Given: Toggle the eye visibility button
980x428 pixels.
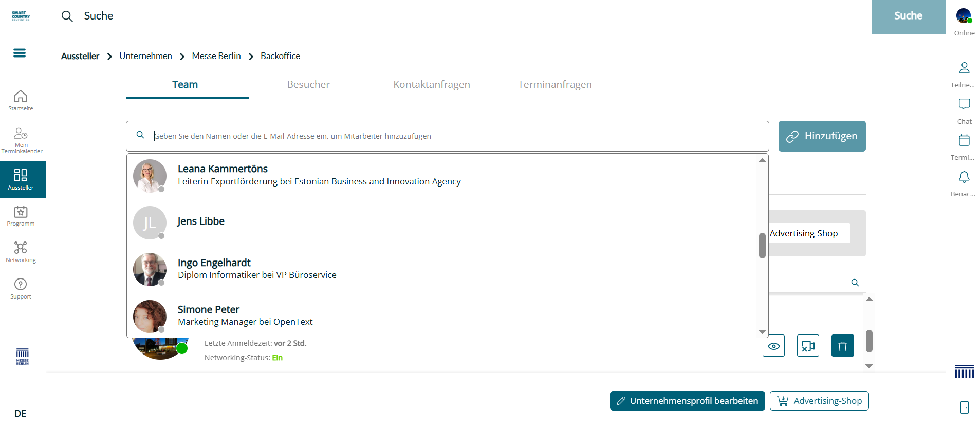Looking at the screenshot, I should tap(773, 346).
